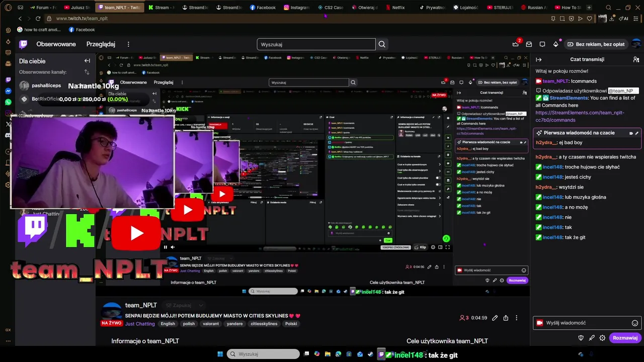The height and width of the screenshot is (362, 644).
Task: Open Messenger icon in browser sidebar
Action: coord(8,91)
